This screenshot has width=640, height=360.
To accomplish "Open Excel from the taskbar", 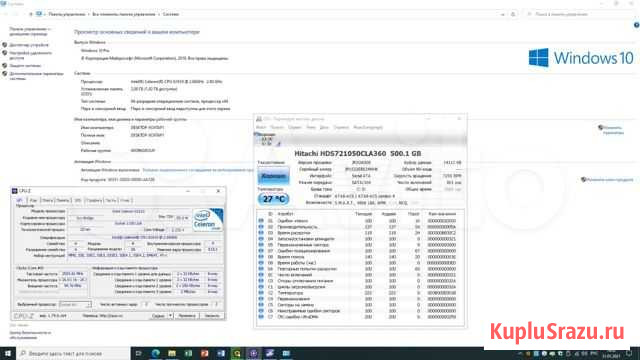I will click(x=188, y=353).
